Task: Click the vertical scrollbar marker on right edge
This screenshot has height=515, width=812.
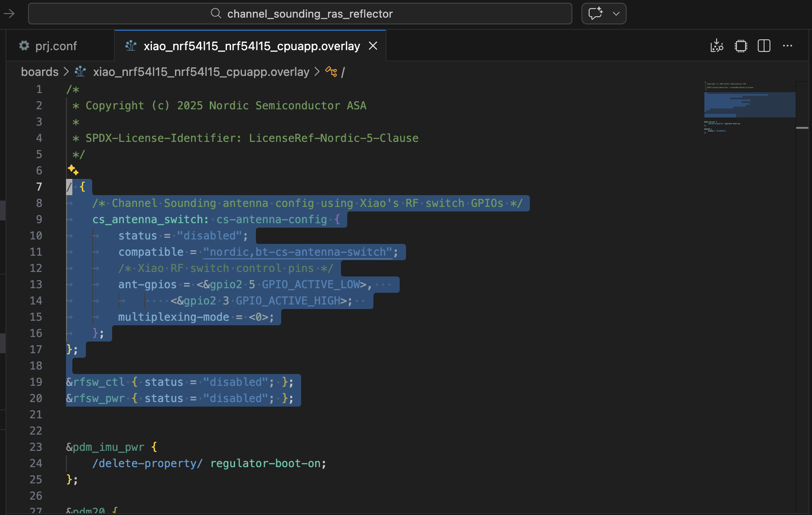Action: click(x=802, y=128)
